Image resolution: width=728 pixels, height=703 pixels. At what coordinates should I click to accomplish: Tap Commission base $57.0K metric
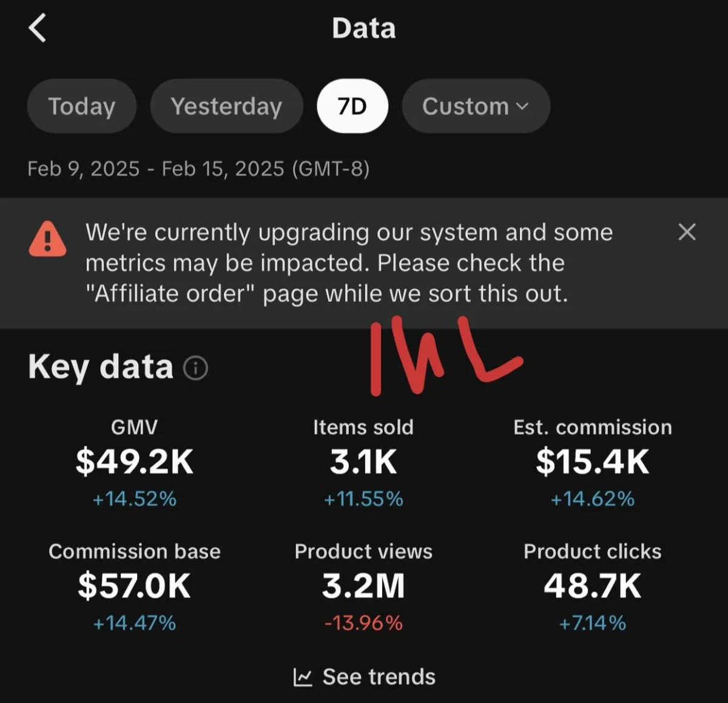(x=135, y=586)
